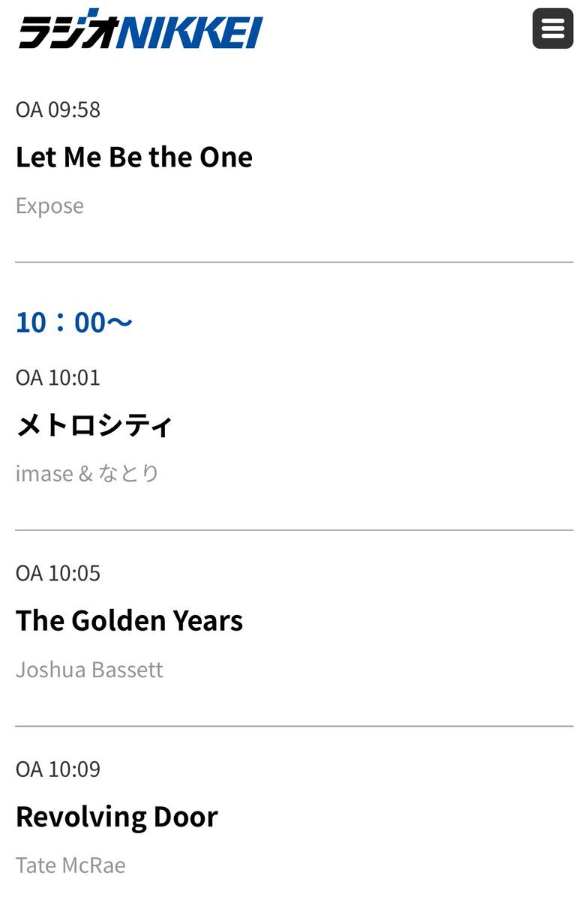Click the Radio NIKKEI logo
The height and width of the screenshot is (900, 588).
[141, 29]
